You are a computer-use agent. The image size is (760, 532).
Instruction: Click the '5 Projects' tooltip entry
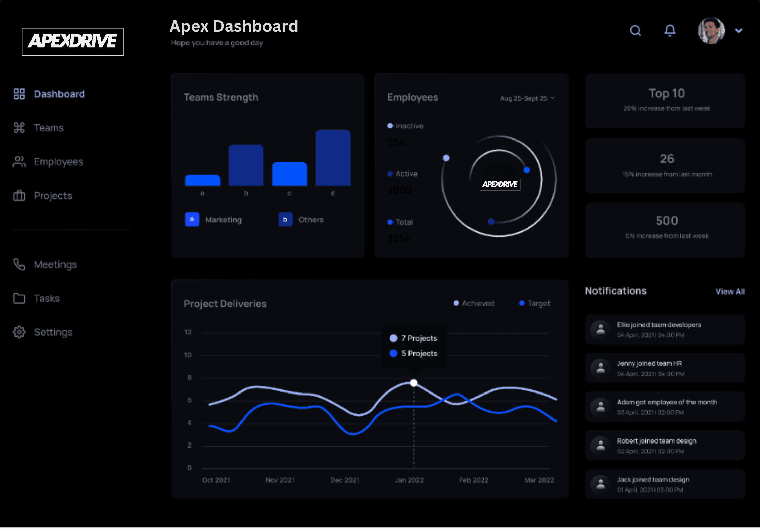(x=413, y=353)
